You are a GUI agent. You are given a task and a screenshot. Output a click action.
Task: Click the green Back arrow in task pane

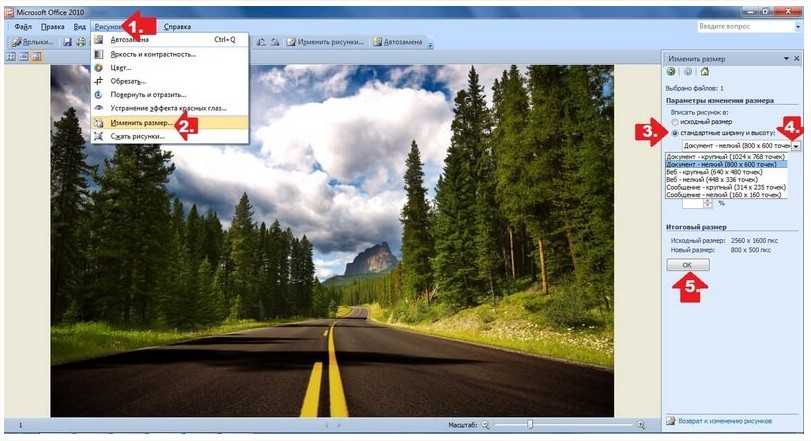click(671, 72)
